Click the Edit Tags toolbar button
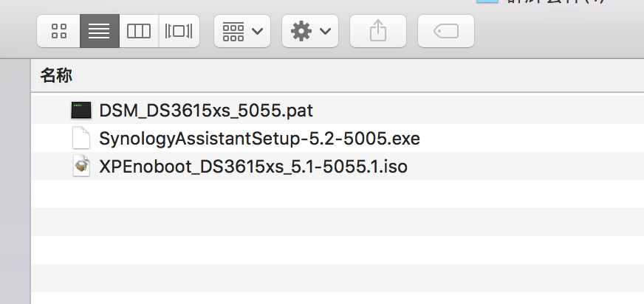This screenshot has width=644, height=304. pos(445,31)
